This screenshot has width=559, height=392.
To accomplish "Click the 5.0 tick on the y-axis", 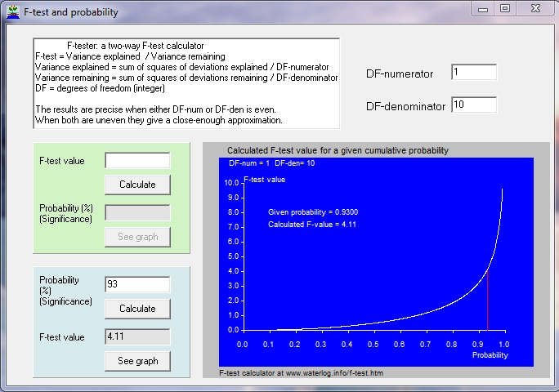I will pos(233,256).
